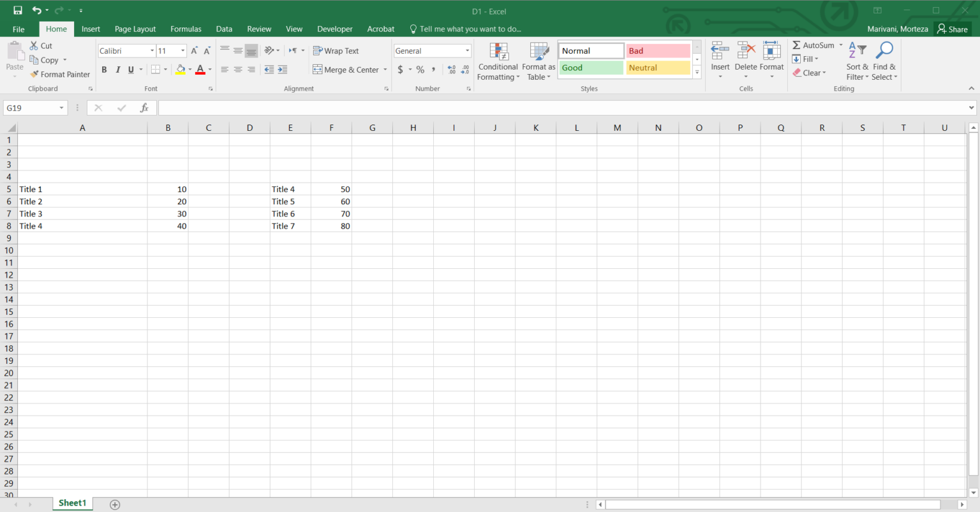The height and width of the screenshot is (512, 980).
Task: Toggle Italic formatting
Action: [x=117, y=70]
